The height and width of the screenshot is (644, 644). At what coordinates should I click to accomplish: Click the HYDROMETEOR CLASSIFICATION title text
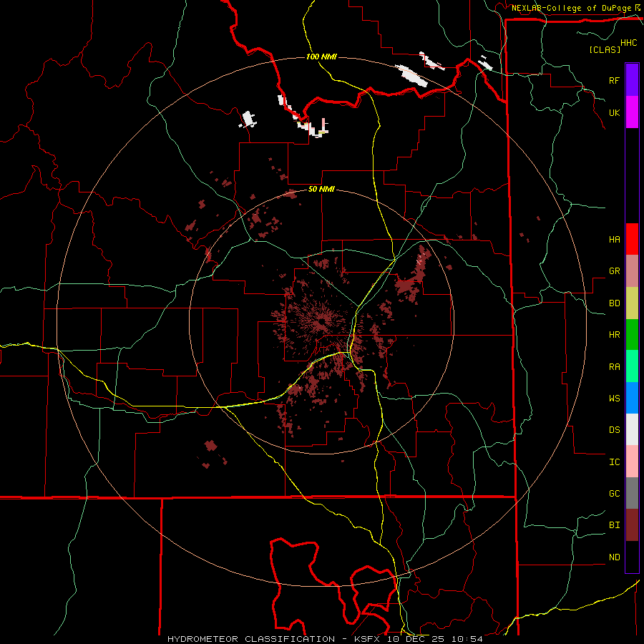click(x=250, y=639)
